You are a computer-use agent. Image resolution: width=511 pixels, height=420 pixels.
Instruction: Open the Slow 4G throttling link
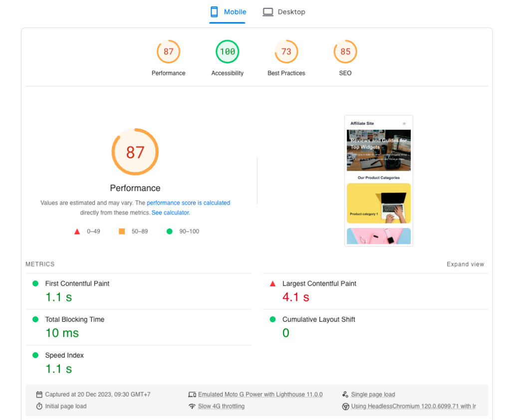pyautogui.click(x=221, y=406)
